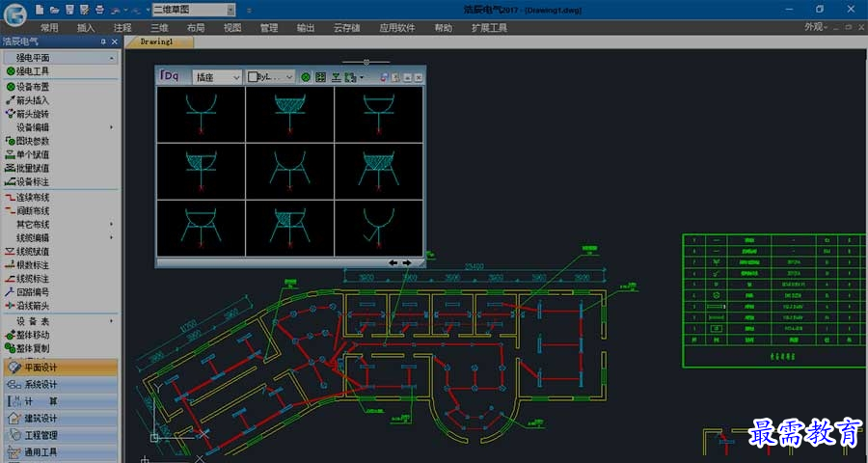Switch to the 通用工具 panel section
The height and width of the screenshot is (463, 868).
pos(61,452)
